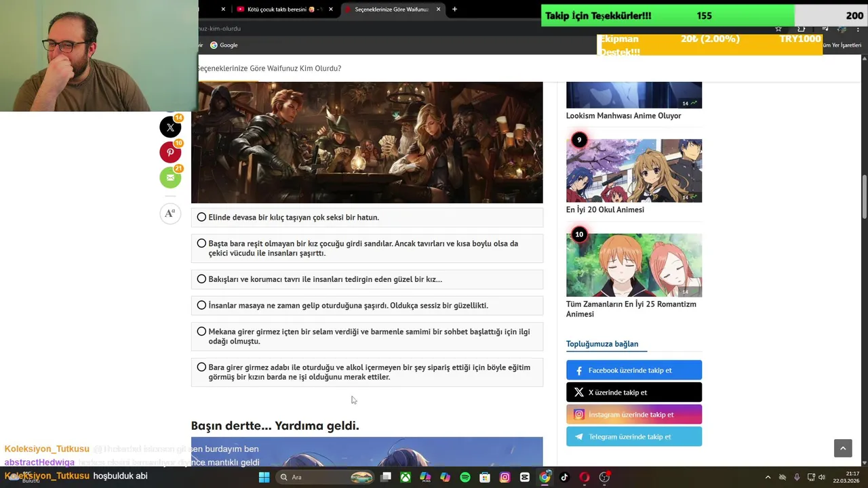Click the Lookism article thumbnail
This screenshot has width=868, height=488.
point(634,95)
